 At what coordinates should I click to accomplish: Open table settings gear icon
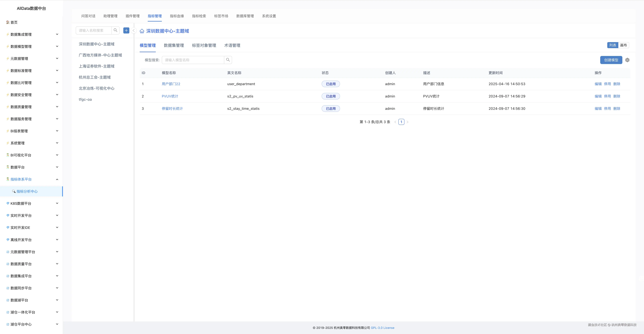pyautogui.click(x=627, y=60)
